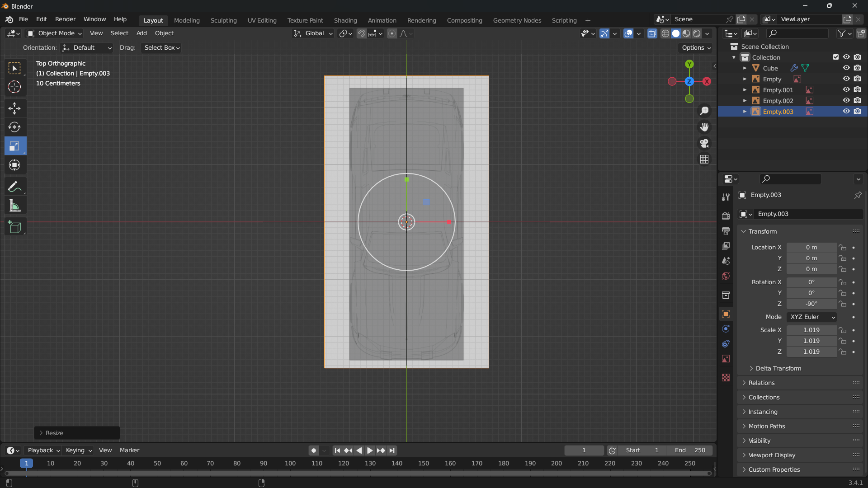The image size is (868, 488).
Task: Open the Render menu
Action: pyautogui.click(x=65, y=19)
